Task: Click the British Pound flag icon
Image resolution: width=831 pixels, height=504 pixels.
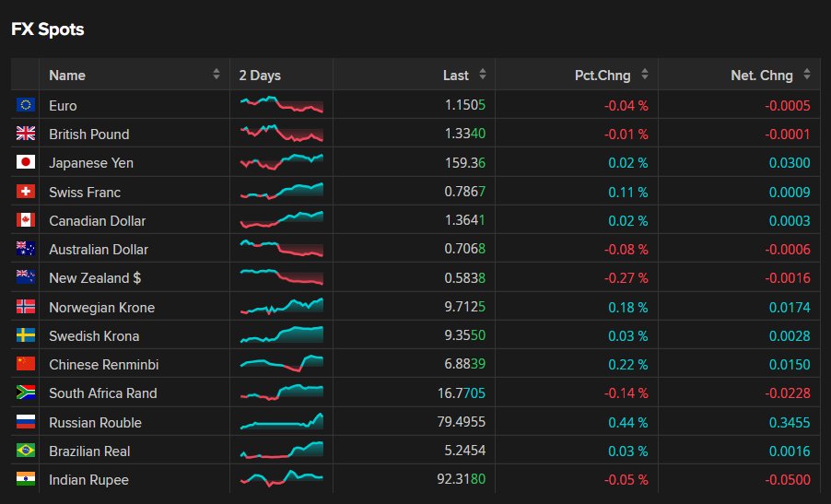Action: click(x=26, y=134)
